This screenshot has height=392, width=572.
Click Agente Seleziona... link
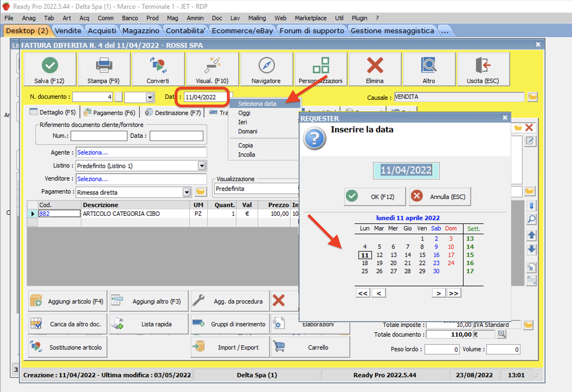pyautogui.click(x=92, y=153)
